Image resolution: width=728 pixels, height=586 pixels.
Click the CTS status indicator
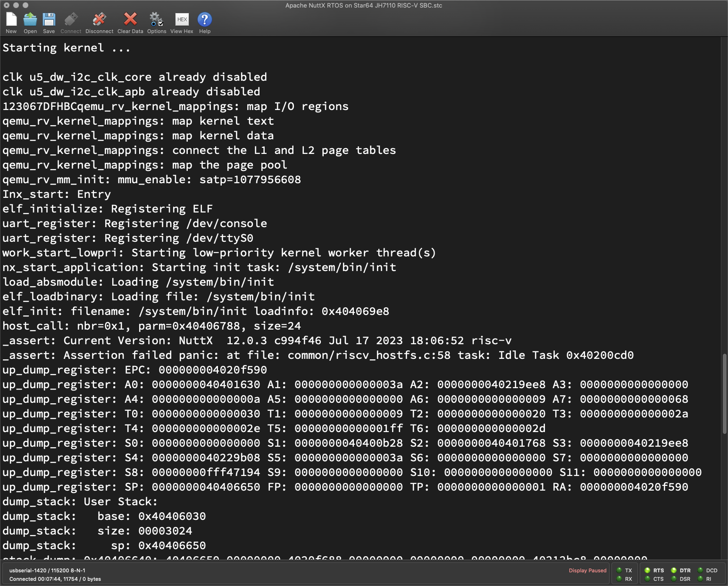(x=647, y=579)
